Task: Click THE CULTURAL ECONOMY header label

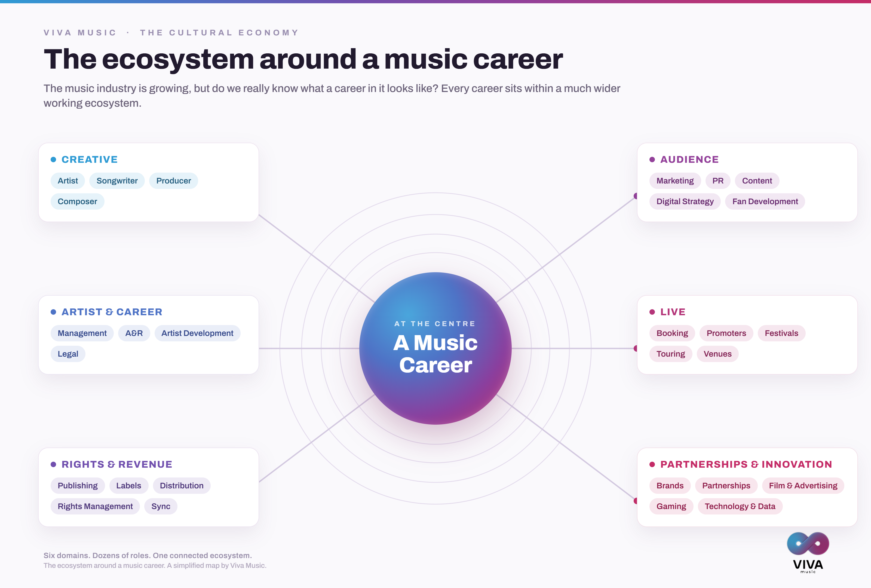Action: pyautogui.click(x=219, y=33)
